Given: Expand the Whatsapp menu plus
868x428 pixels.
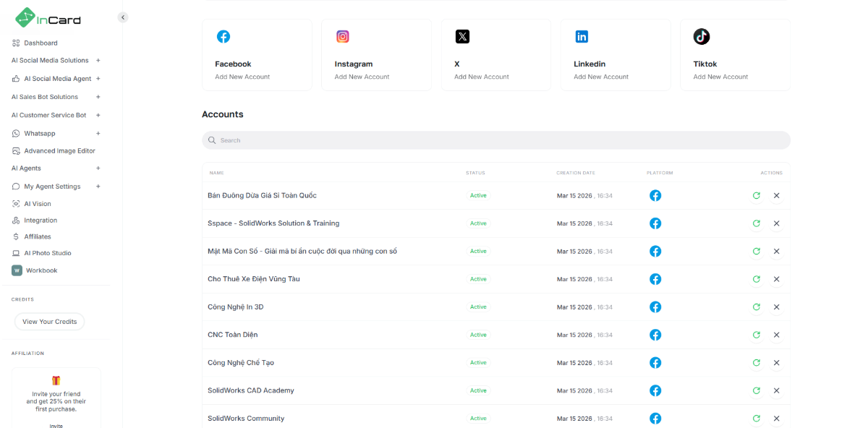Looking at the screenshot, I should [98, 134].
